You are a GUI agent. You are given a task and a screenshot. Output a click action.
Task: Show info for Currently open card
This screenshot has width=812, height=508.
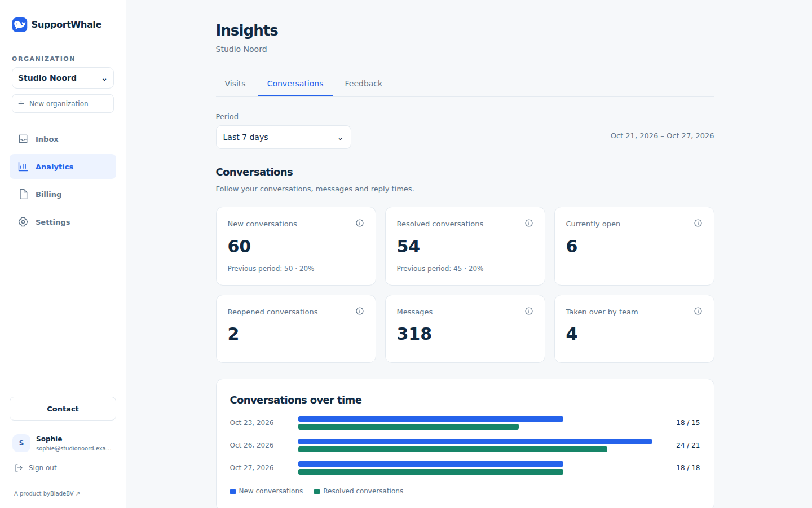[x=698, y=223]
